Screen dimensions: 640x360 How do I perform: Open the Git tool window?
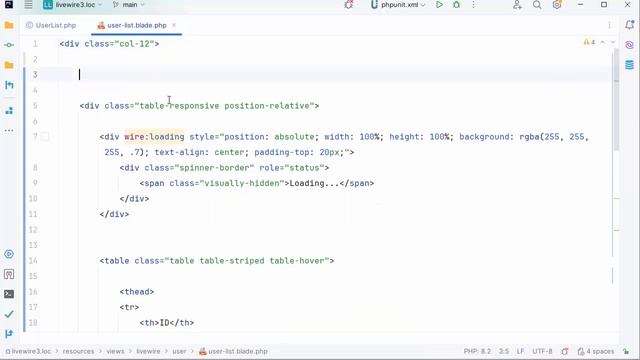pyautogui.click(x=9, y=334)
